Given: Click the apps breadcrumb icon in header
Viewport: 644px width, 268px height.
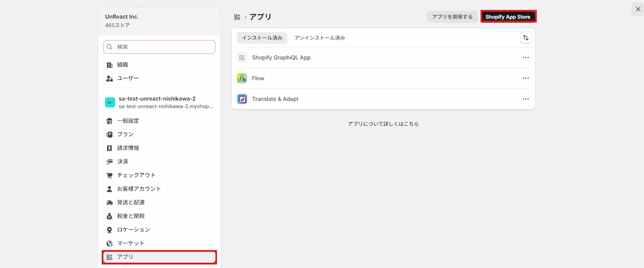Looking at the screenshot, I should point(237,17).
